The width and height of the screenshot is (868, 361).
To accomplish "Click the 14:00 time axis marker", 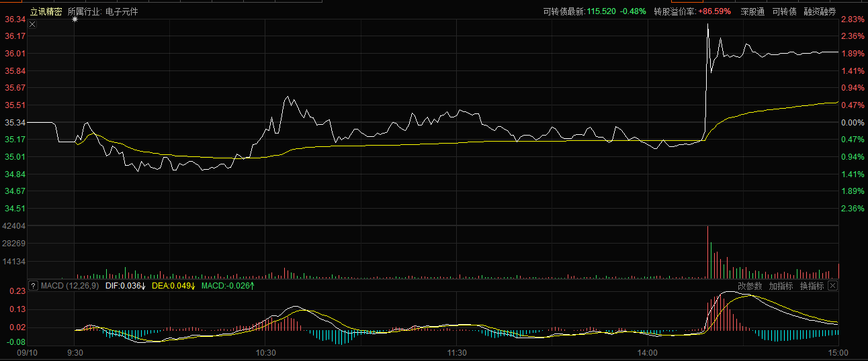I will coord(648,352).
